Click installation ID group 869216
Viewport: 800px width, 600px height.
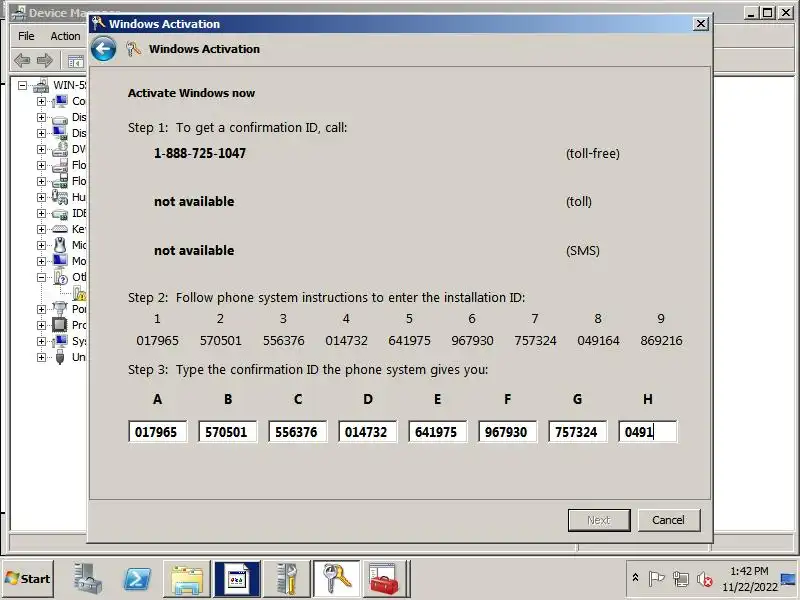(661, 340)
